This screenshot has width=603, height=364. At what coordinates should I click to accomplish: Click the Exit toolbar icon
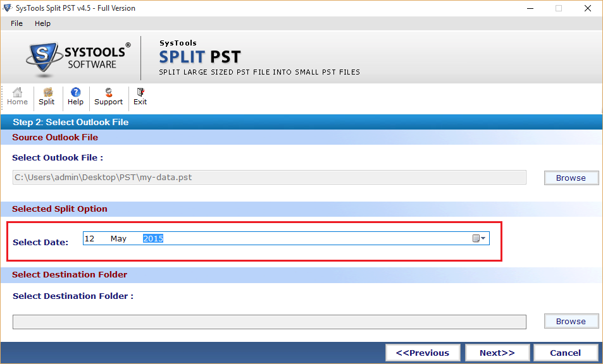(140, 97)
